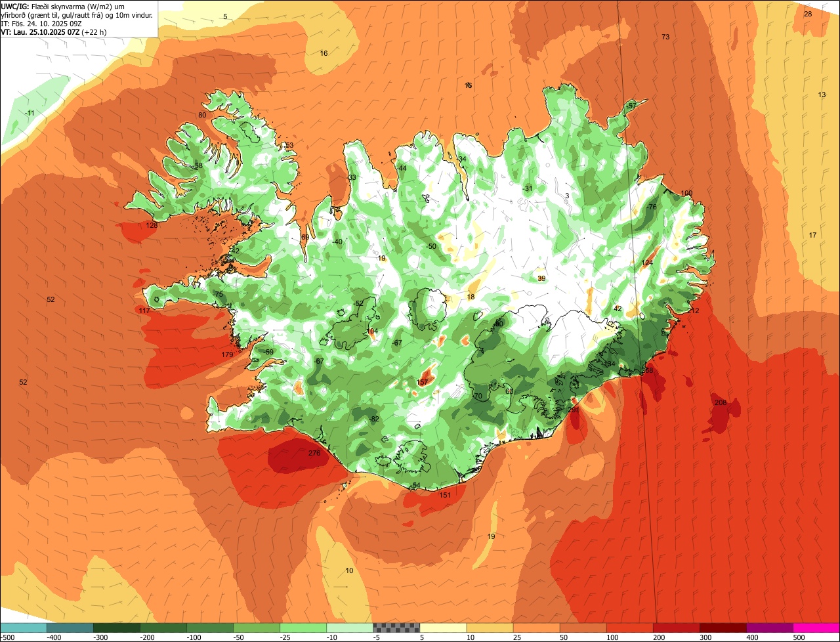Click the map value 70 on the western Vatnajökull side

(478, 396)
